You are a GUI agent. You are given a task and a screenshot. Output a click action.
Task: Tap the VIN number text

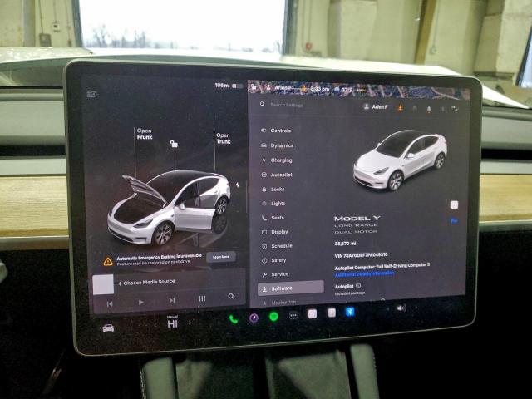point(361,255)
